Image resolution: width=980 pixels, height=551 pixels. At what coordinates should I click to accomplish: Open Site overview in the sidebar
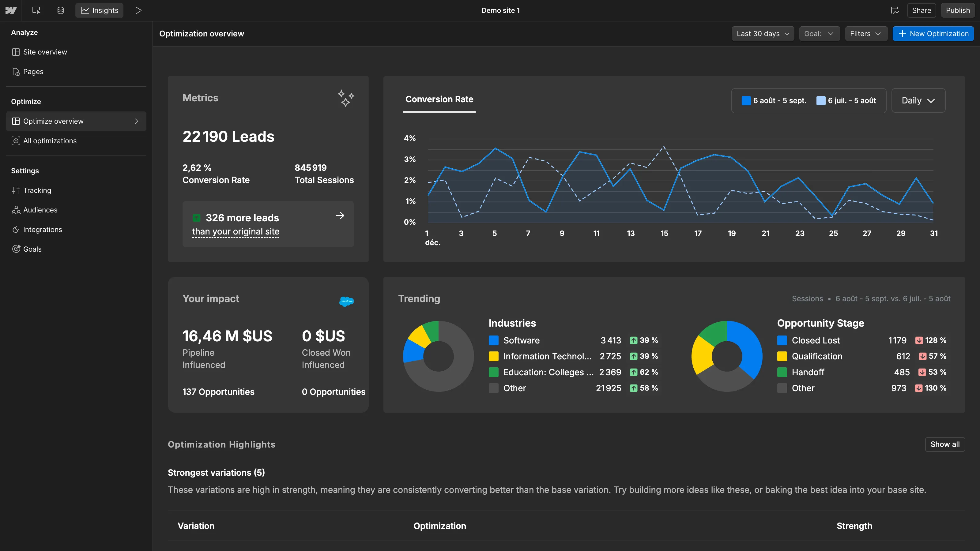pyautogui.click(x=76, y=52)
